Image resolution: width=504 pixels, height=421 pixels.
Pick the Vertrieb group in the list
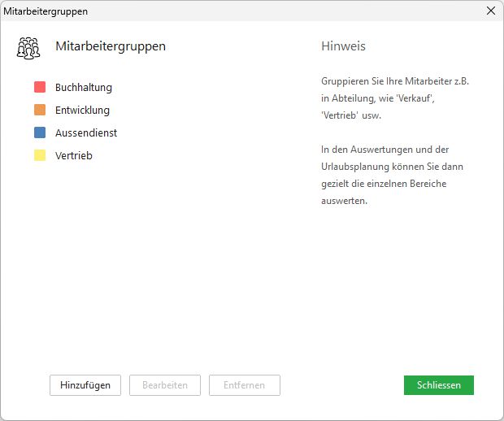coord(74,155)
